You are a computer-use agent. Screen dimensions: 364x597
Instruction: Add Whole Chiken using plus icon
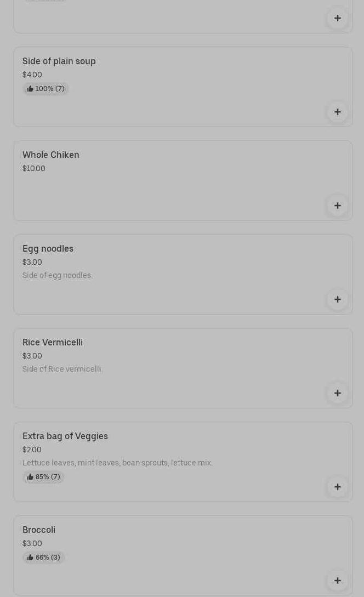337,206
